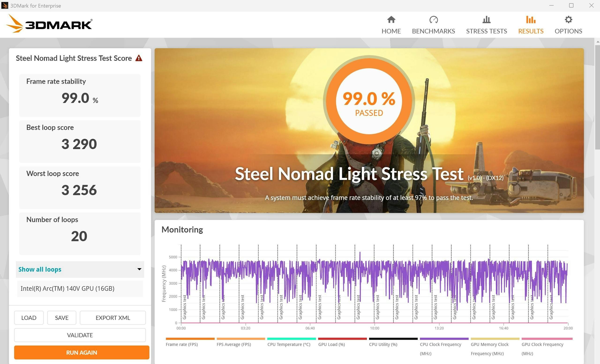Click Intel(R) Arc(TM) 140V GPU (16GB) entry
600x364 pixels.
pos(80,289)
